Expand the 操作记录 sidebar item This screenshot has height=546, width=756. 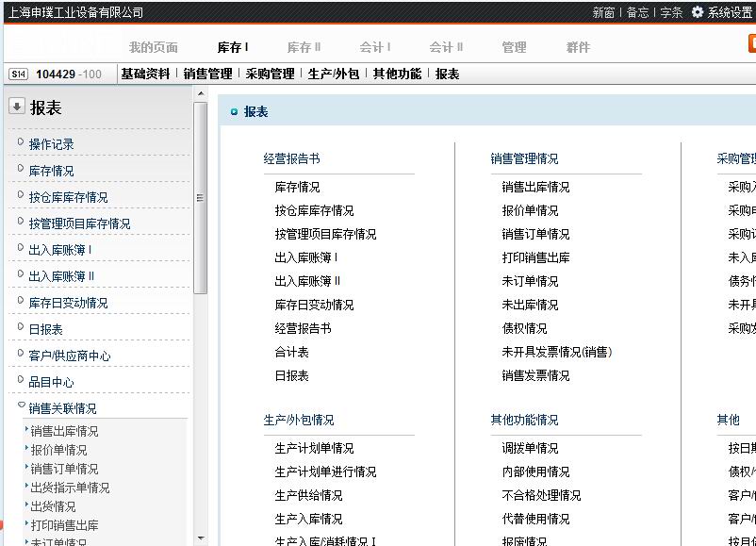click(21, 142)
